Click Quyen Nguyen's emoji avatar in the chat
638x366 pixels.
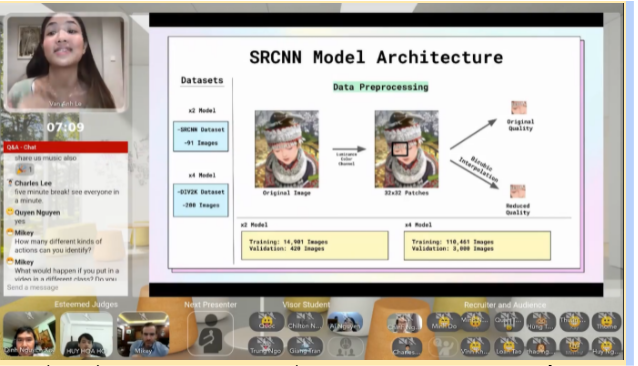click(x=10, y=212)
